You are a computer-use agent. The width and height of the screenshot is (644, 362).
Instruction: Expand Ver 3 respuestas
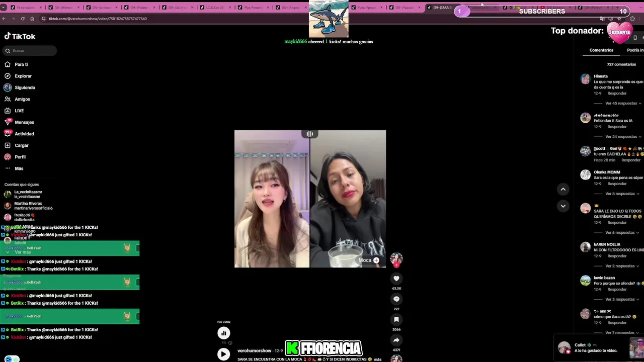[x=622, y=299]
